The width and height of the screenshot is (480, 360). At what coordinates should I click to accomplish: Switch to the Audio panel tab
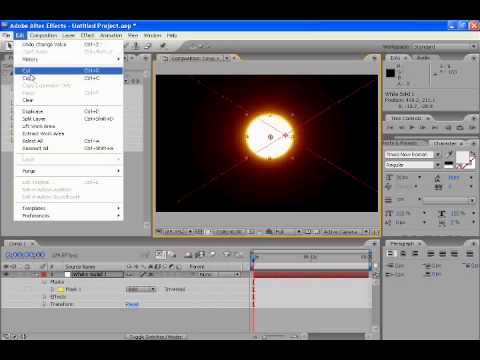423,58
